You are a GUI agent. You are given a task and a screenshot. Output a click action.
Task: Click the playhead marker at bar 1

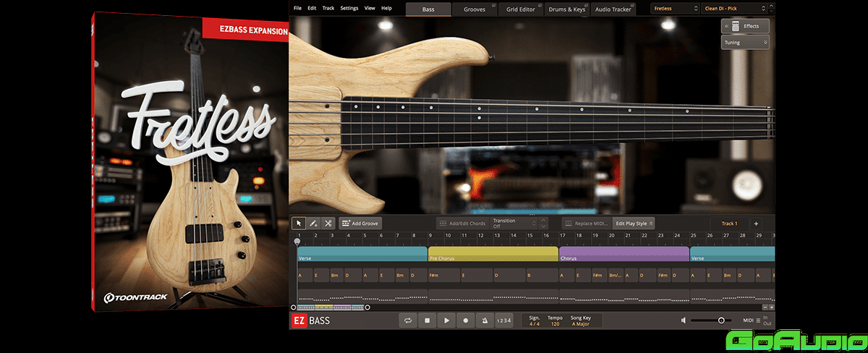pos(297,242)
